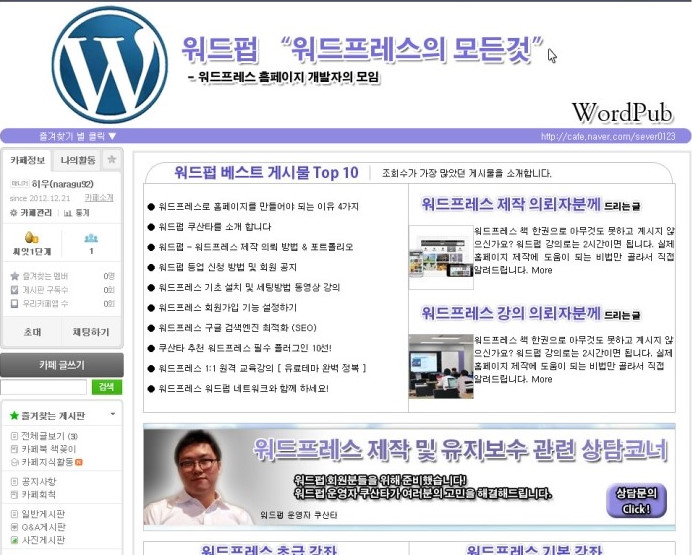The height and width of the screenshot is (555, 692).
Task: Open post 워드프레스 제작 의뢰 방법 & 포트폴리오
Action: (256, 247)
